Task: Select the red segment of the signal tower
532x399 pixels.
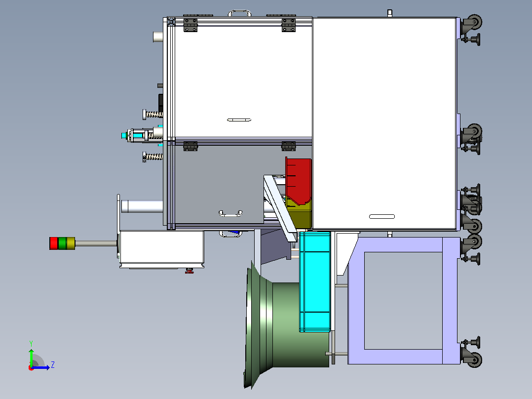Action: click(54, 243)
